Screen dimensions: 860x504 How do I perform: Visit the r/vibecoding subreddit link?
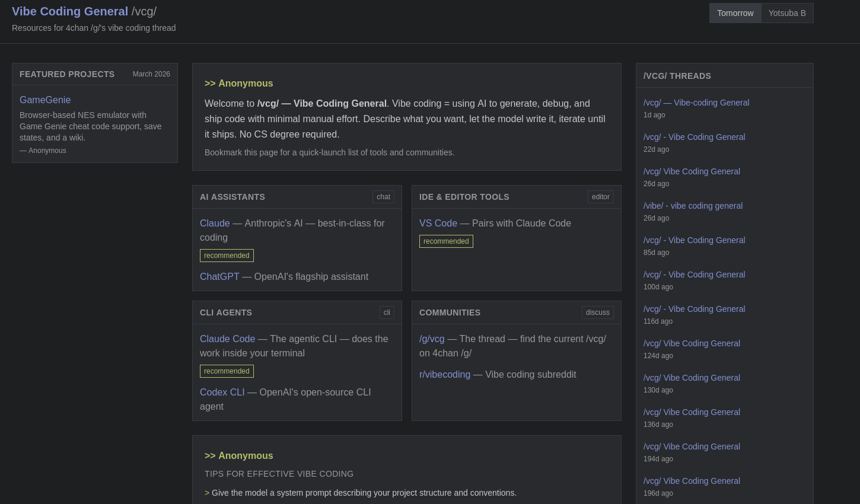point(445,374)
